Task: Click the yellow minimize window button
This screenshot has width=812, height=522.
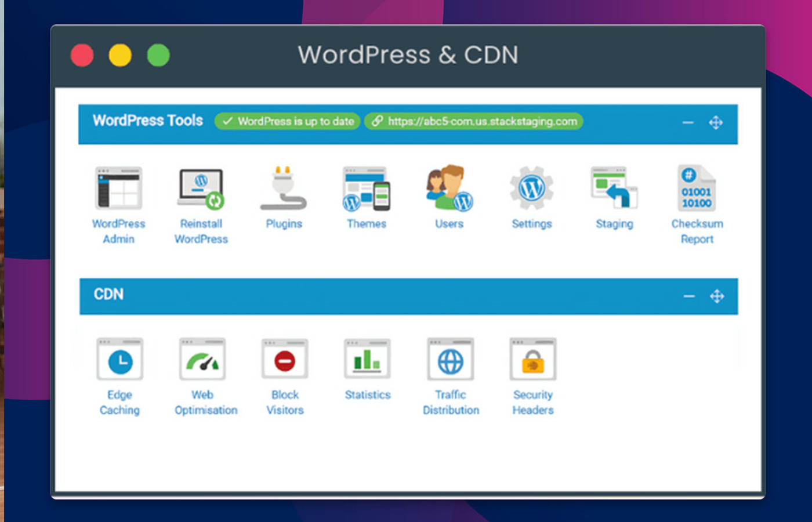Action: [x=119, y=55]
